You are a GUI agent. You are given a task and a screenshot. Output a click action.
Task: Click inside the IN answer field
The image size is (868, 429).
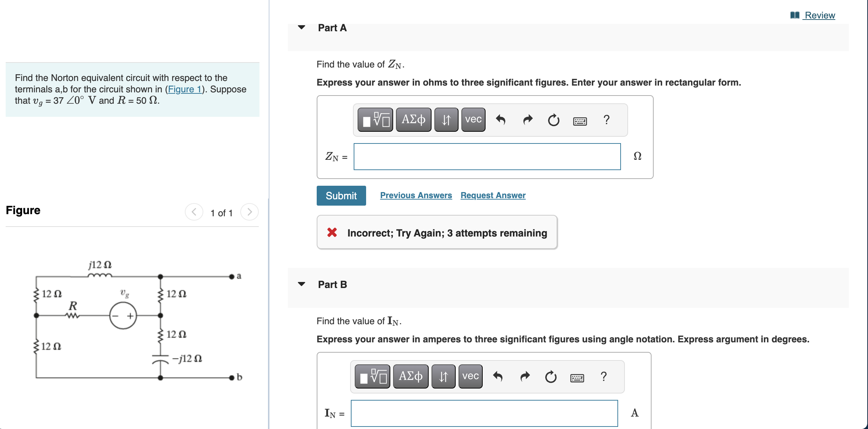[x=484, y=413]
